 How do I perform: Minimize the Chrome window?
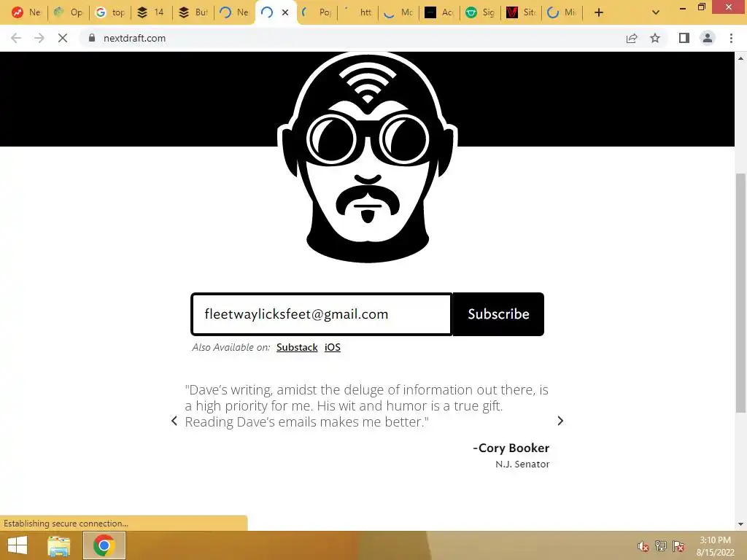(682, 7)
